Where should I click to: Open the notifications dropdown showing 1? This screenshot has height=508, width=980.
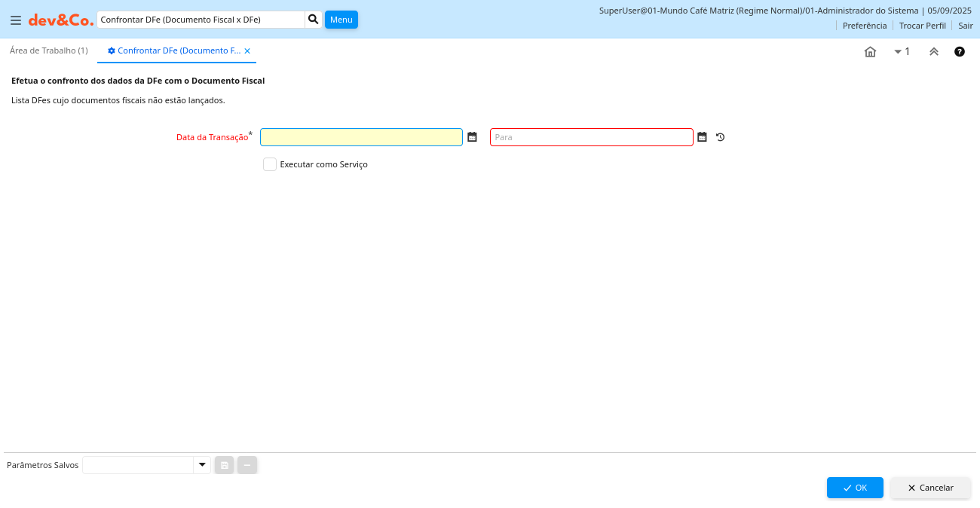902,52
